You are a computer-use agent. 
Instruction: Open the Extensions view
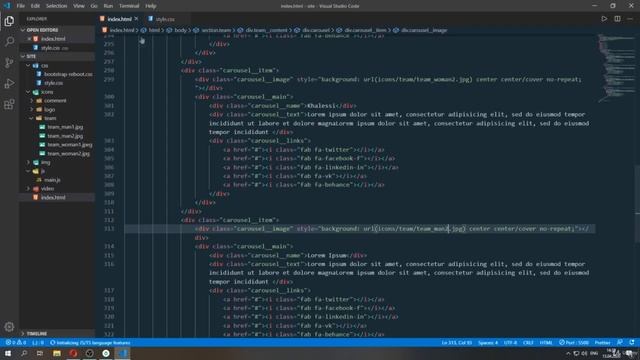pyautogui.click(x=9, y=104)
